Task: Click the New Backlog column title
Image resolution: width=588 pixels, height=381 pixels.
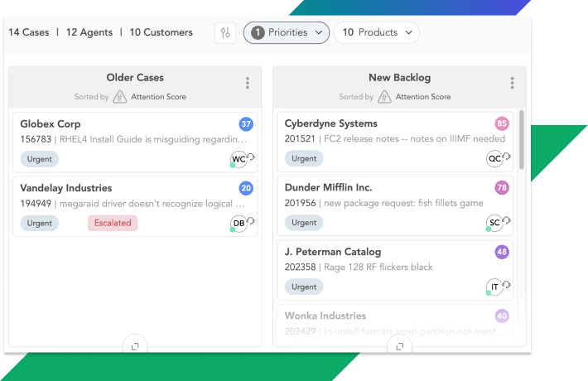Action: pos(400,78)
